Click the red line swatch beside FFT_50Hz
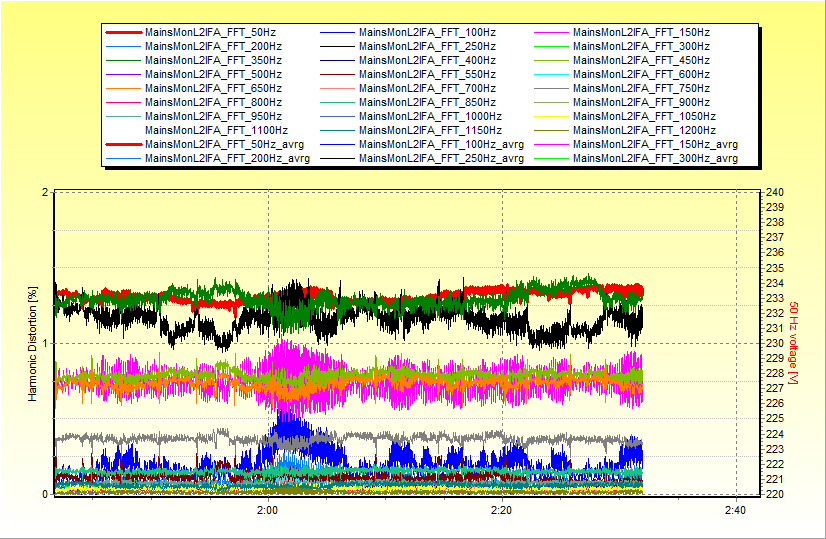 pyautogui.click(x=124, y=33)
